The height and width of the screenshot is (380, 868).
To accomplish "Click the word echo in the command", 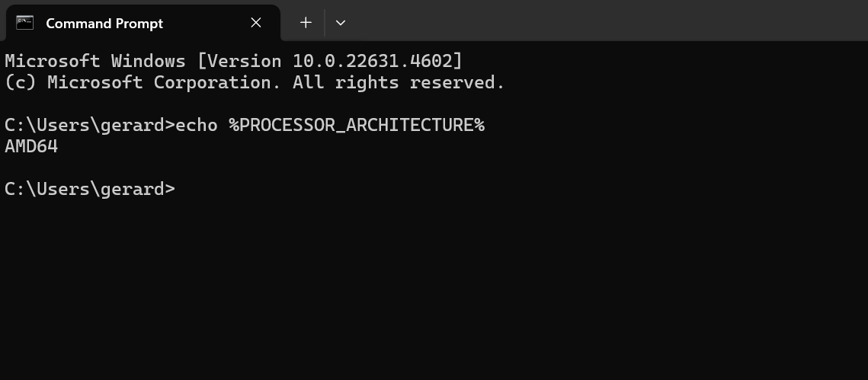I will coord(197,125).
